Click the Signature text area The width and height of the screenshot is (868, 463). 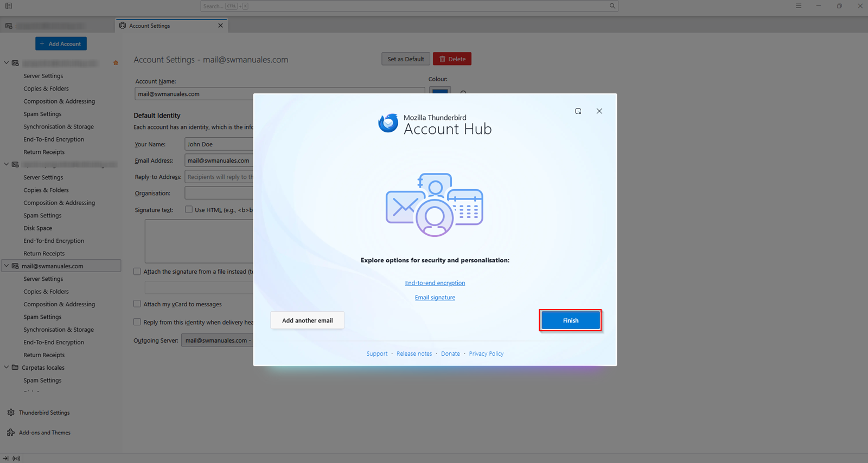coord(199,241)
